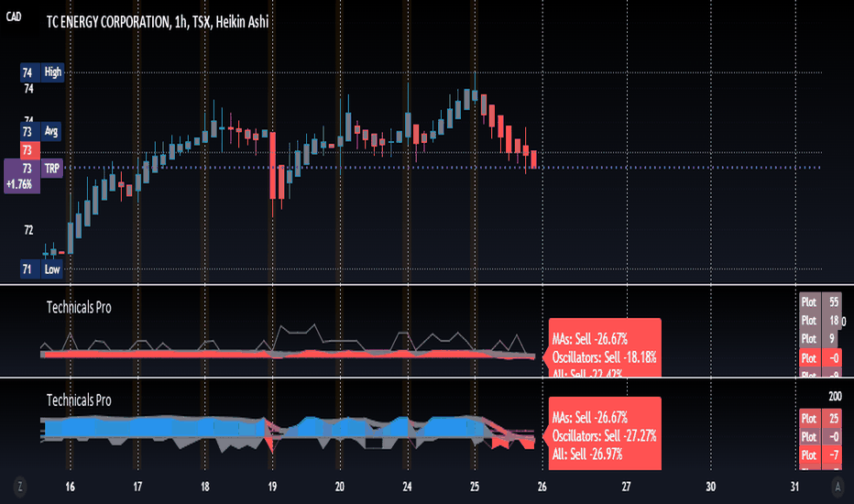This screenshot has height=504, width=854.
Task: Click the Z timezone button at bottom left
Action: point(20,486)
